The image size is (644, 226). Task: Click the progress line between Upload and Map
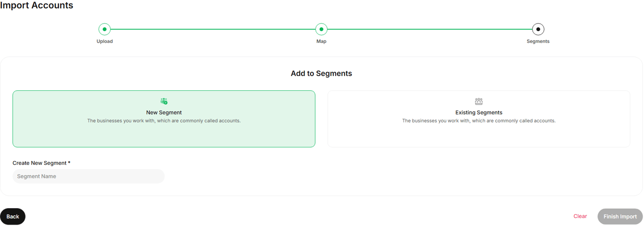(x=212, y=29)
